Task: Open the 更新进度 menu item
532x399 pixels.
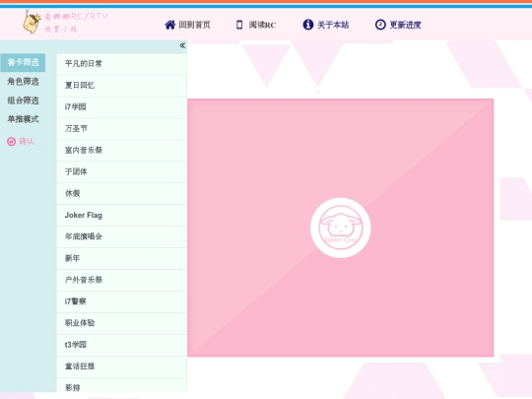Action: pos(398,25)
